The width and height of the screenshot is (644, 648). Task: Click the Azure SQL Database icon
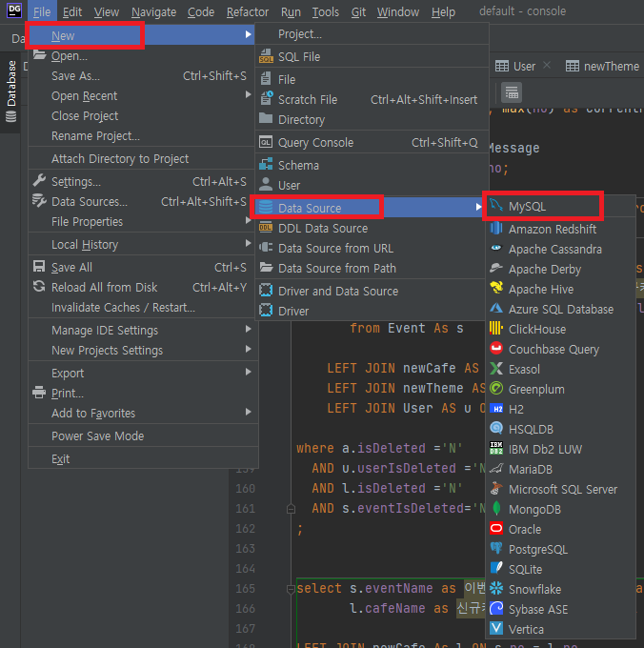(496, 309)
